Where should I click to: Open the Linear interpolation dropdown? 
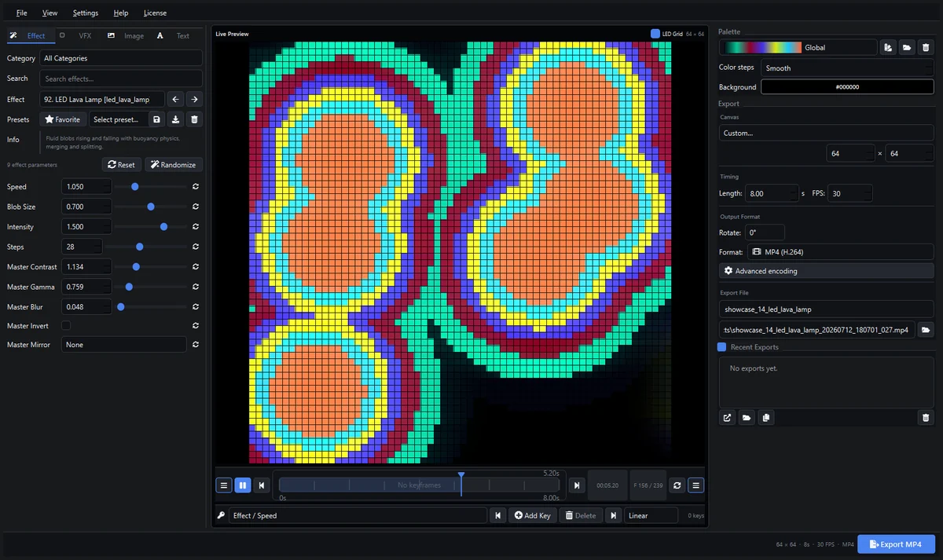tap(651, 515)
